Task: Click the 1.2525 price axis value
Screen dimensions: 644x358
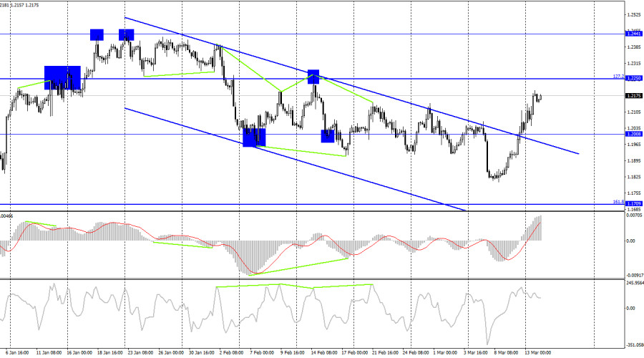Action: tap(634, 15)
